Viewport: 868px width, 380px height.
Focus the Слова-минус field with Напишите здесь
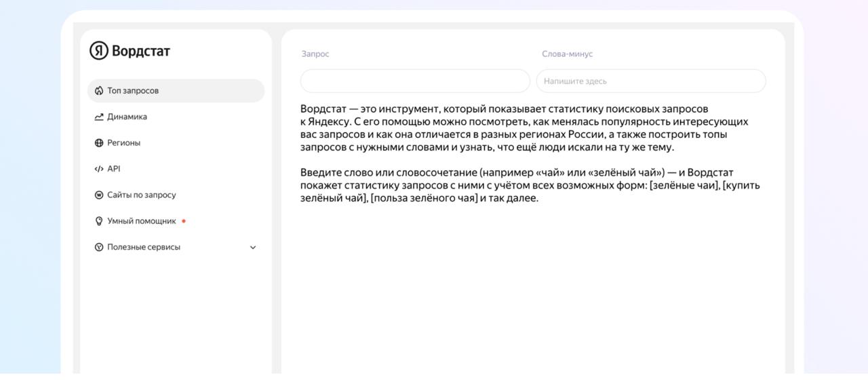[x=651, y=81]
